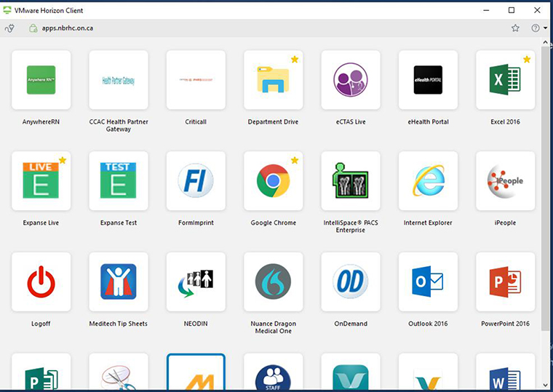Click the VMware Horizon Client title bar icon
553x392 pixels.
[x=7, y=10]
